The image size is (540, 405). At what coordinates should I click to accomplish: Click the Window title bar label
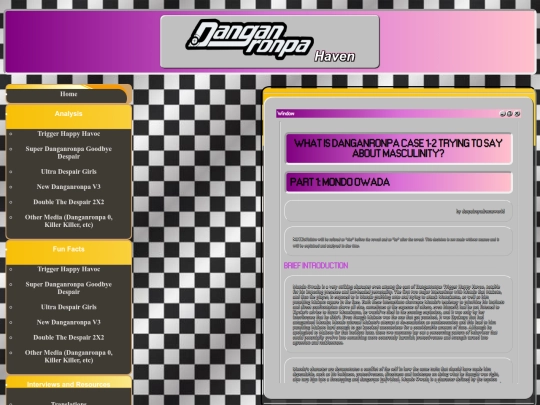coord(286,114)
